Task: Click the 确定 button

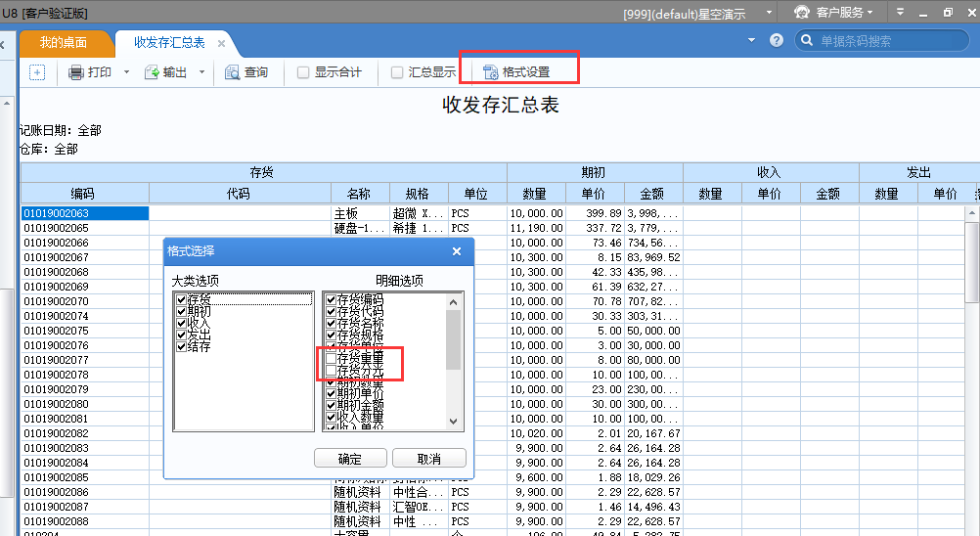Action: (349, 459)
